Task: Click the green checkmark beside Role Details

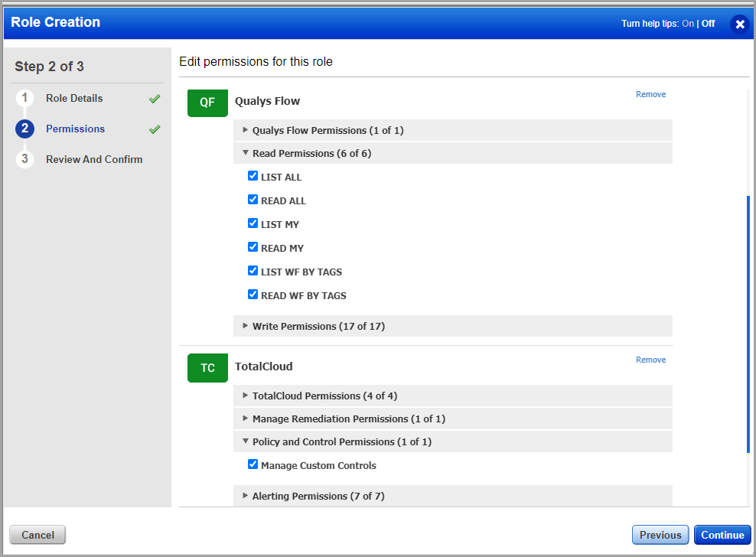Action: click(155, 99)
